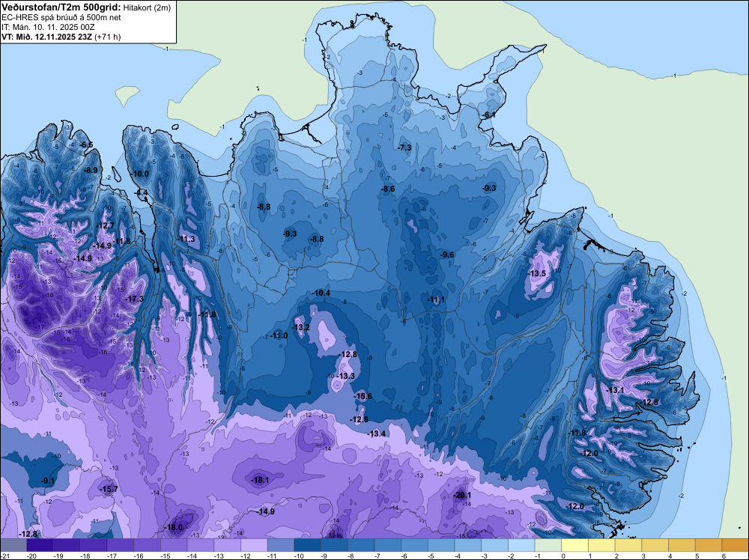Select the legend color swatch labeled -12
This screenshot has width=749, height=560.
pyautogui.click(x=254, y=545)
